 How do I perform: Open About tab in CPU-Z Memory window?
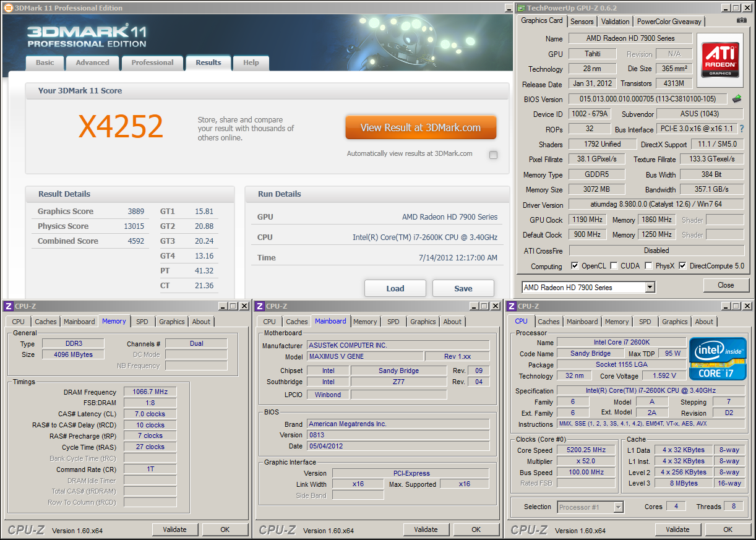(201, 322)
